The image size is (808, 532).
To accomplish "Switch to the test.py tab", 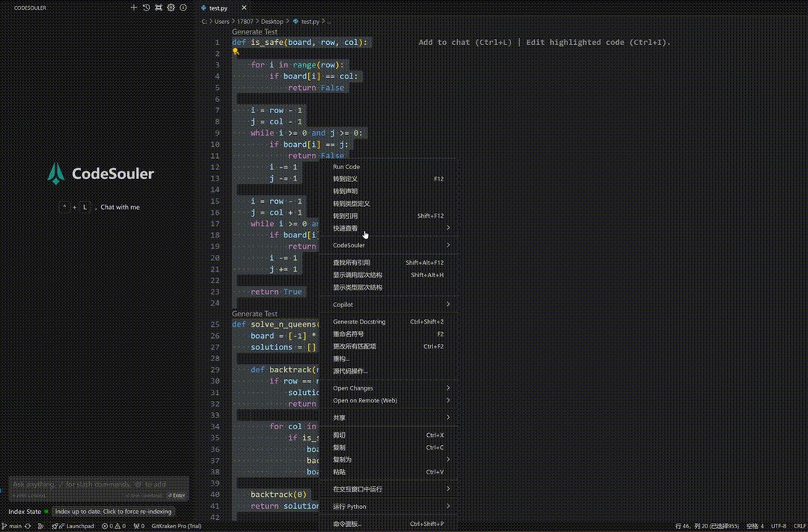I will 218,7.
